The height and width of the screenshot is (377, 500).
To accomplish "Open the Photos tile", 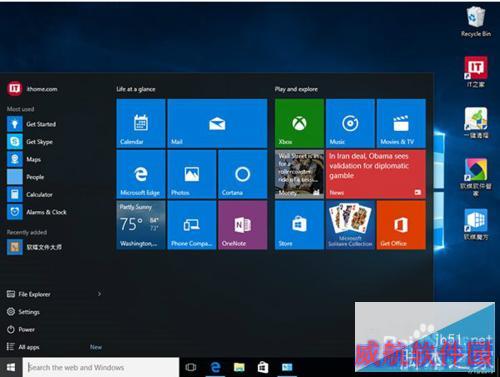I will (192, 174).
